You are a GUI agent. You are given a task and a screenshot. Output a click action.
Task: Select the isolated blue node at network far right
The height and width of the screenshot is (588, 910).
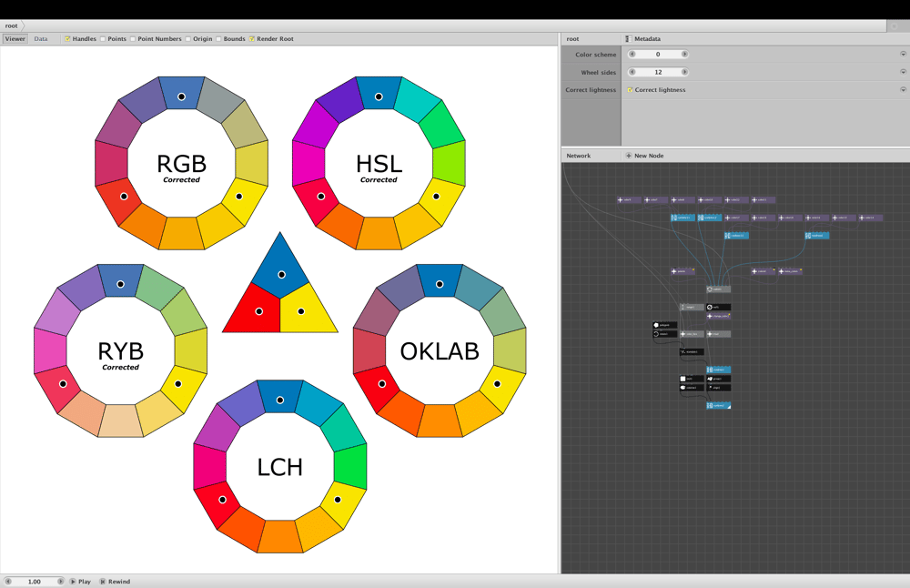[x=817, y=236]
